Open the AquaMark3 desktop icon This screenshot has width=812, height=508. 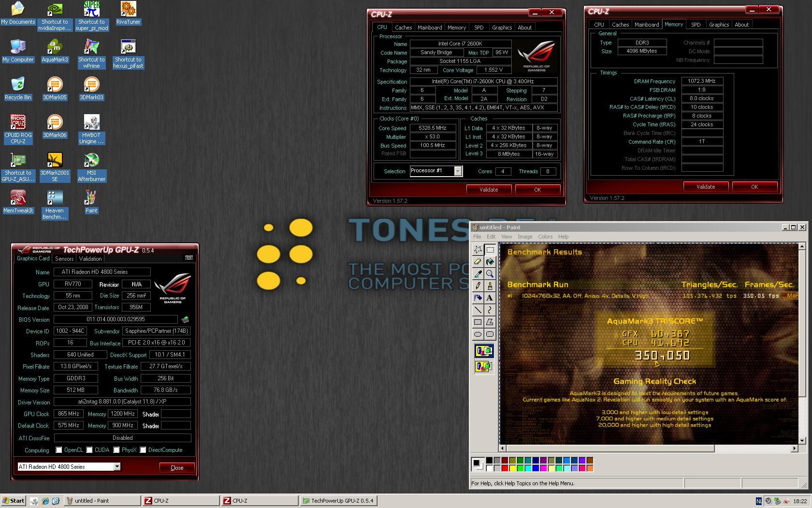tap(55, 51)
